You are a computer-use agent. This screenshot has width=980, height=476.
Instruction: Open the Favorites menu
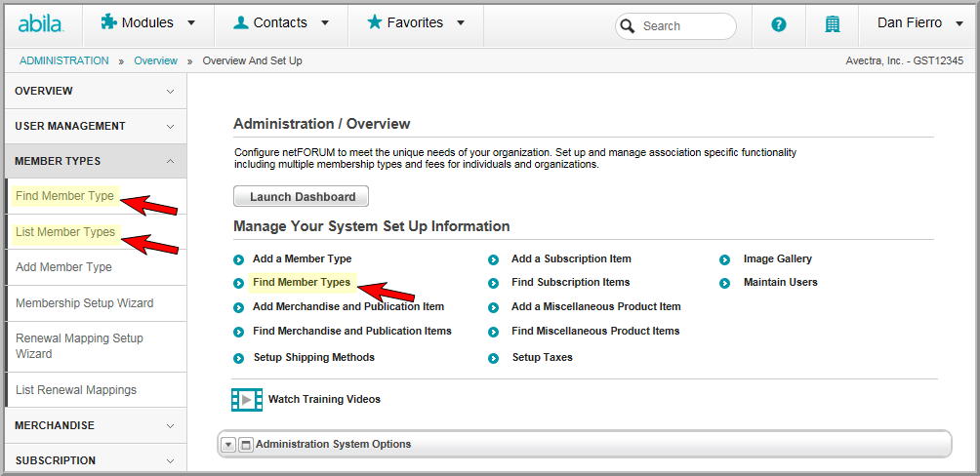[416, 23]
